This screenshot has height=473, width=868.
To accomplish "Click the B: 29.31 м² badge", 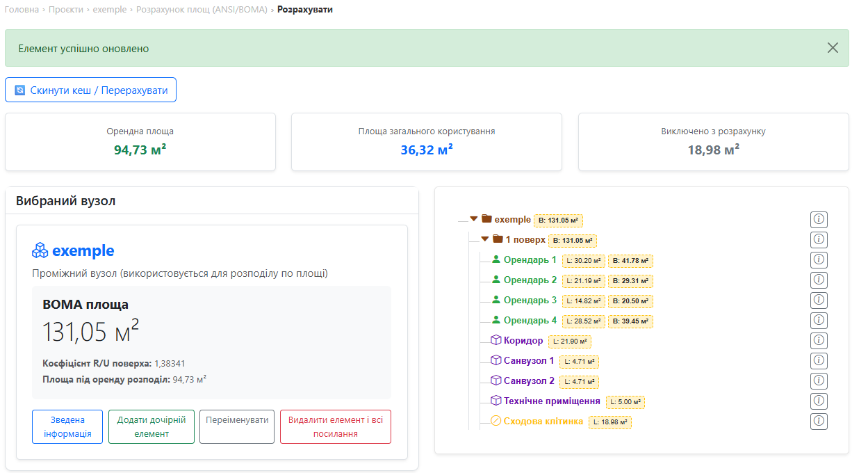I will [x=630, y=281].
